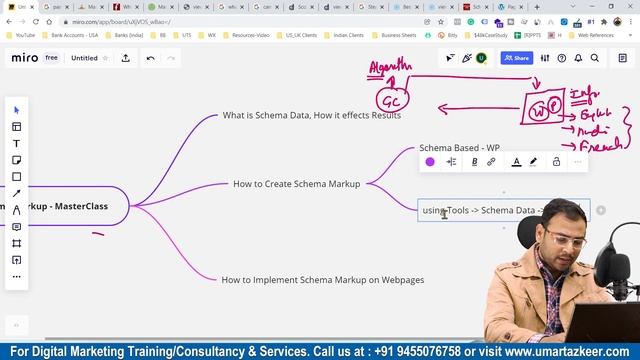The width and height of the screenshot is (640, 360).
Task: Click the free plan badge
Action: pos(51,58)
